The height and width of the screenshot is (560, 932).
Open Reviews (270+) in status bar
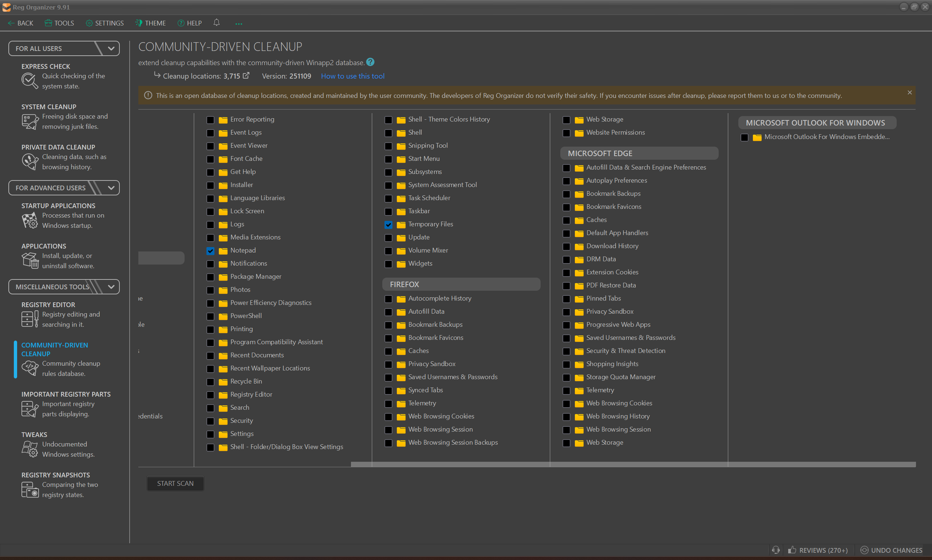click(818, 550)
